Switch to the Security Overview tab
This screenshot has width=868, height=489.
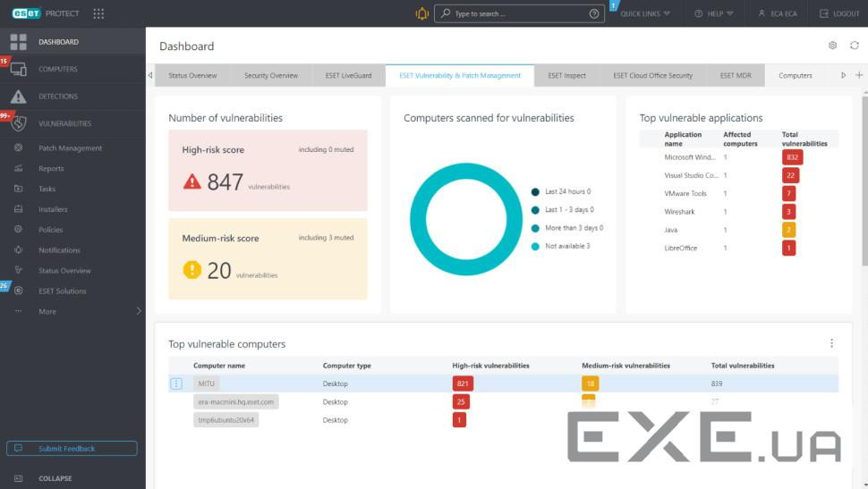click(271, 75)
